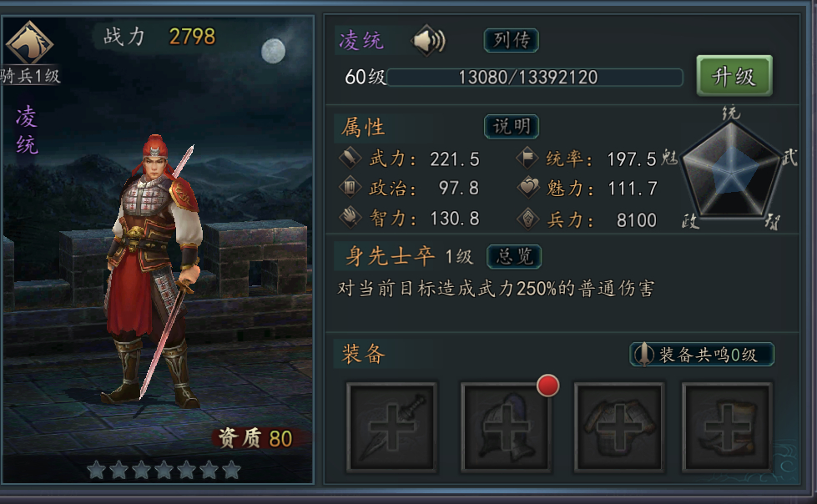Open 装备共鸣0级 equipment resonance
Image resolution: width=817 pixels, height=504 pixels.
click(702, 355)
